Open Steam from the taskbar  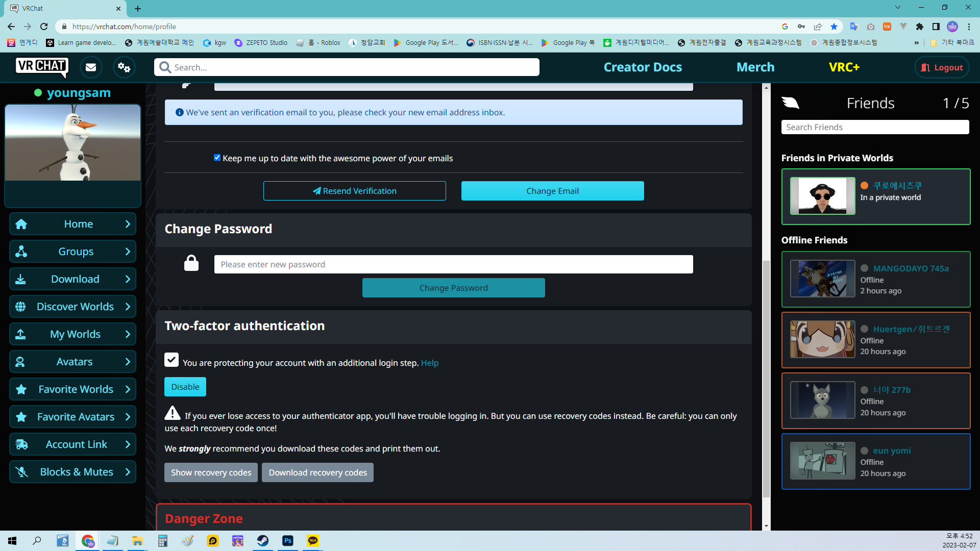(263, 541)
